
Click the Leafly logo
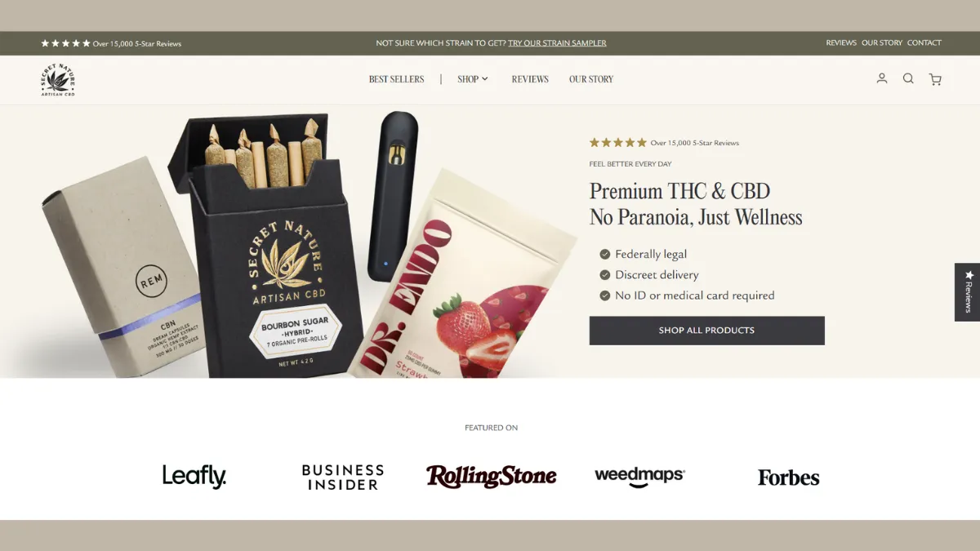tap(194, 477)
